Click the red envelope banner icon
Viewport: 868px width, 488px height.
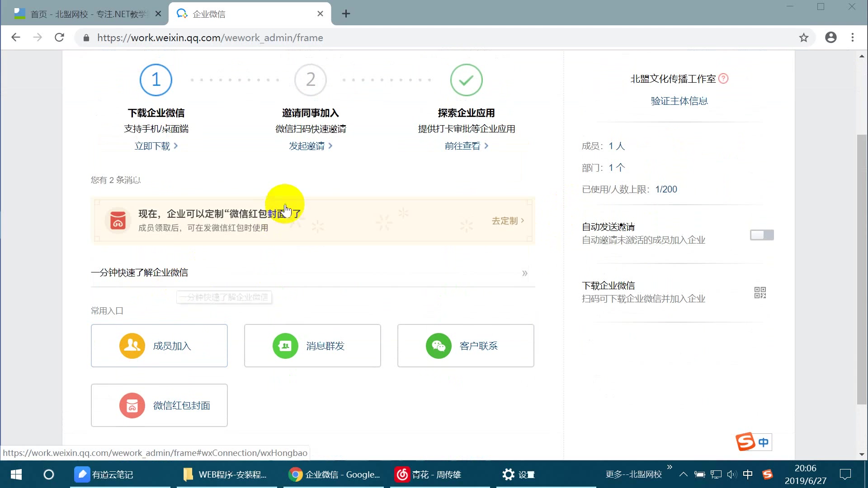pos(118,221)
